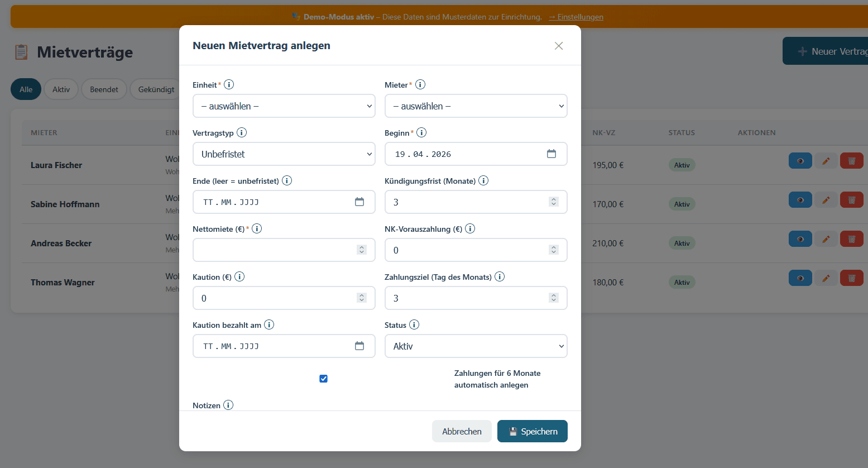Switch to the Beendet filter tab
This screenshot has height=468, width=868.
(x=104, y=89)
